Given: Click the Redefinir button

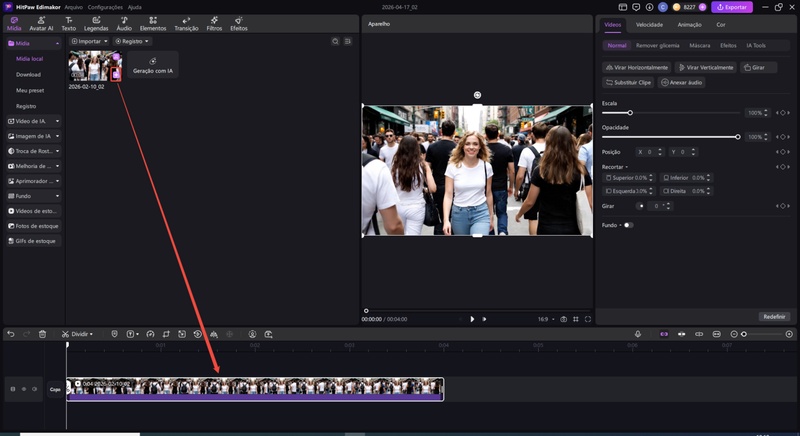Looking at the screenshot, I should coord(774,317).
